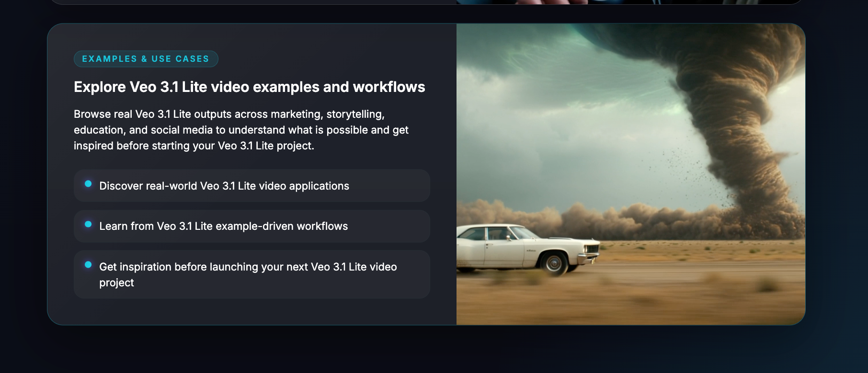This screenshot has height=373, width=868.
Task: Click the "Explore Veo 3.1 Lite" heading
Action: pos(249,87)
